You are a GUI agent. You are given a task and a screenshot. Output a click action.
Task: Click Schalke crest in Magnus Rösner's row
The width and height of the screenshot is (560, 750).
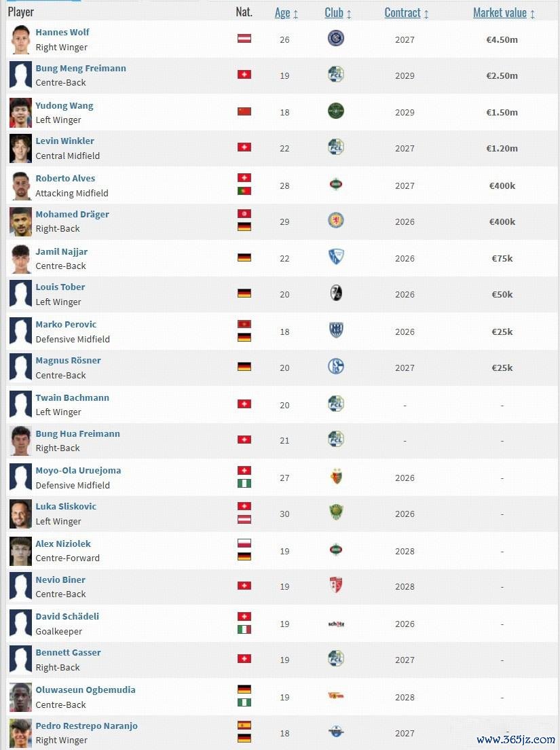click(335, 367)
